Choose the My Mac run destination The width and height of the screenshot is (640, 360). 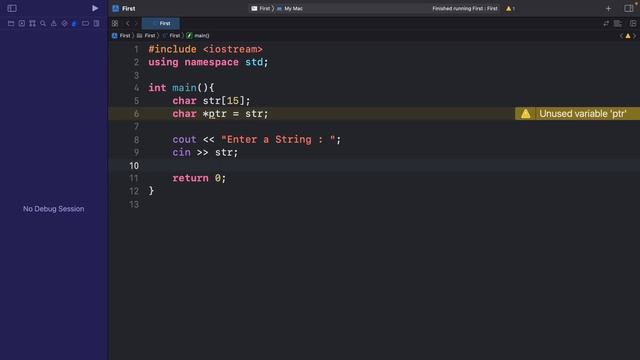(x=290, y=8)
